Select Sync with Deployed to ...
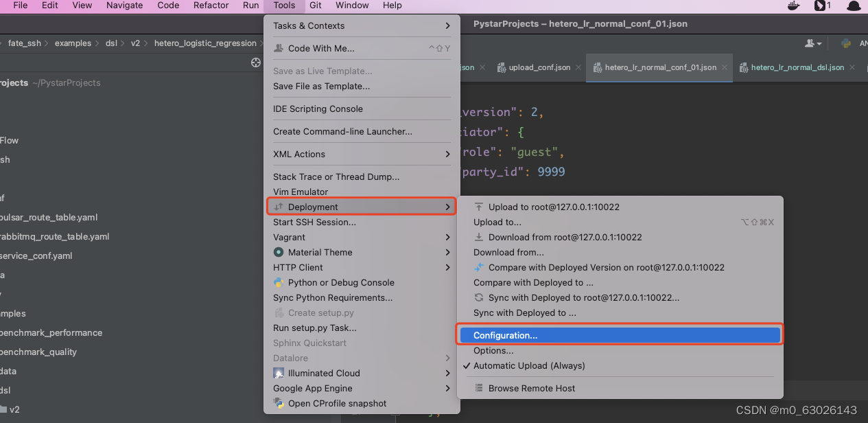 click(620, 312)
